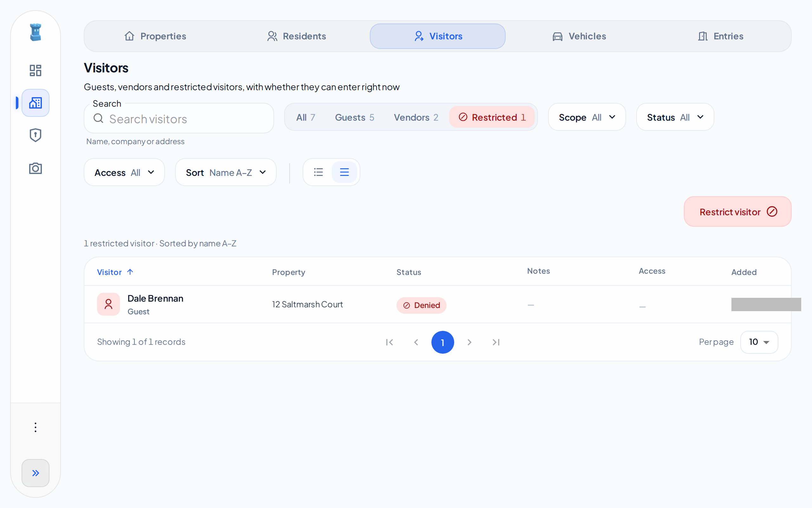
Task: Open the Status filter dropdown
Action: click(x=675, y=117)
